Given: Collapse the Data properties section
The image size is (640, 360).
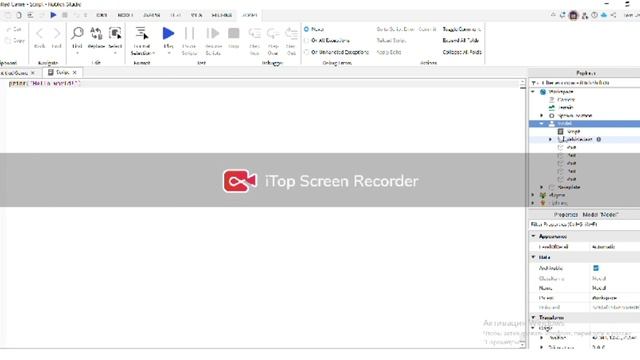Looking at the screenshot, I should [533, 257].
